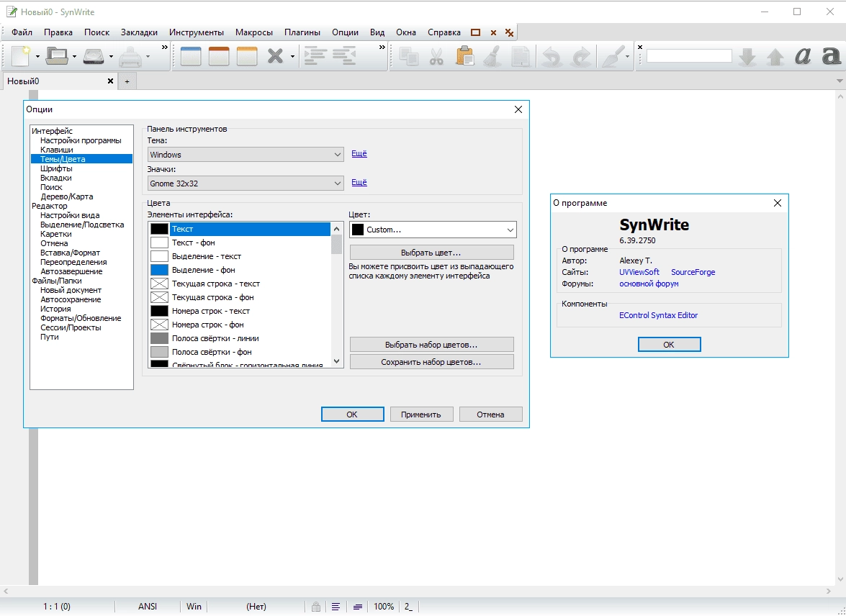Click italic 'a' search option icon
846x616 pixels.
tap(804, 56)
